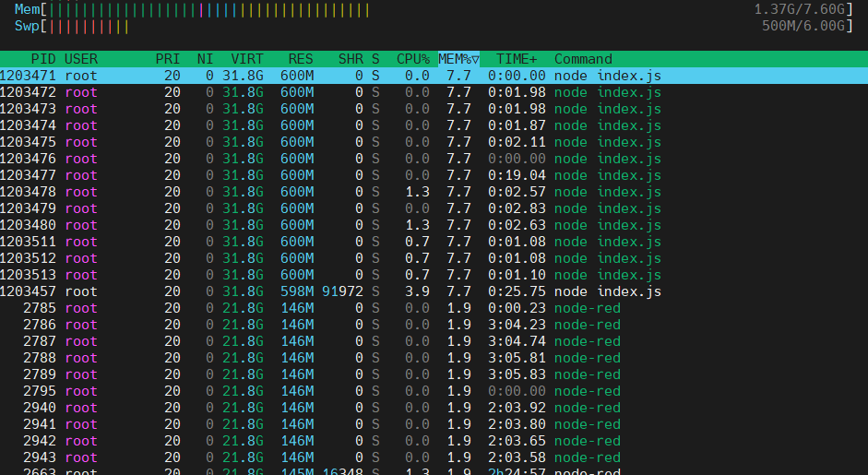The image size is (868, 475).
Task: Sort by Command column header
Action: pos(584,59)
